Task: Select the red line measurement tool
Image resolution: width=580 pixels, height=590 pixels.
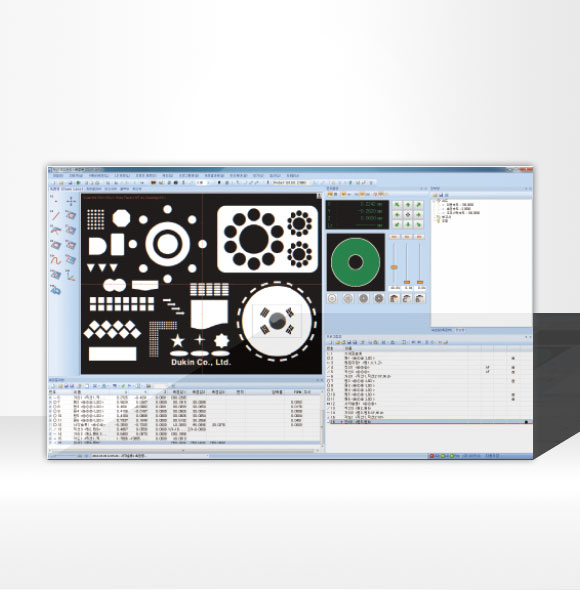Action: [56, 216]
